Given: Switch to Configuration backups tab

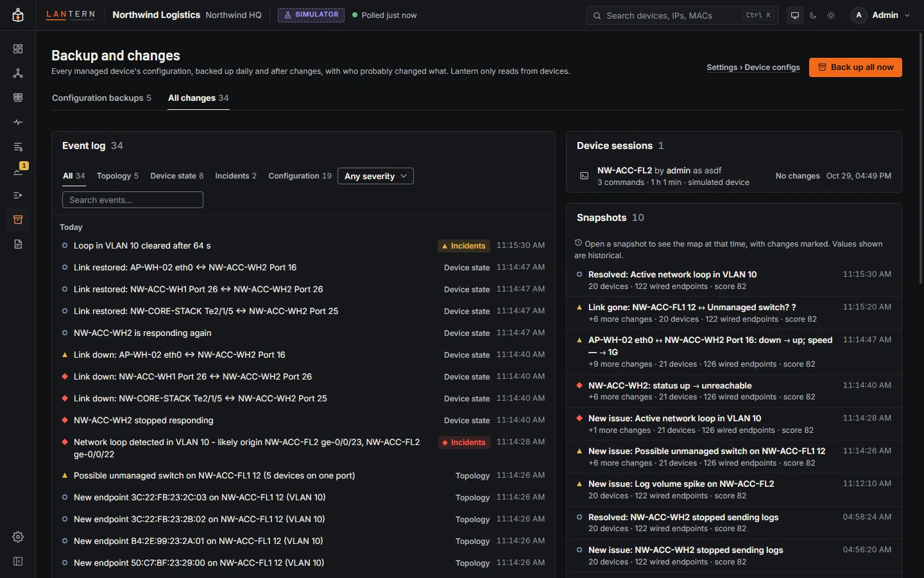Looking at the screenshot, I should tap(101, 98).
